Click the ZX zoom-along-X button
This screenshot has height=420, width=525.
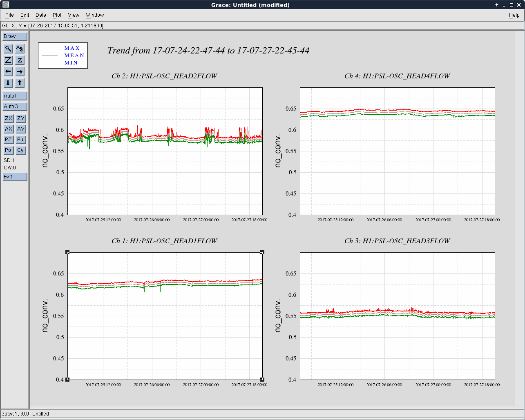(9, 118)
